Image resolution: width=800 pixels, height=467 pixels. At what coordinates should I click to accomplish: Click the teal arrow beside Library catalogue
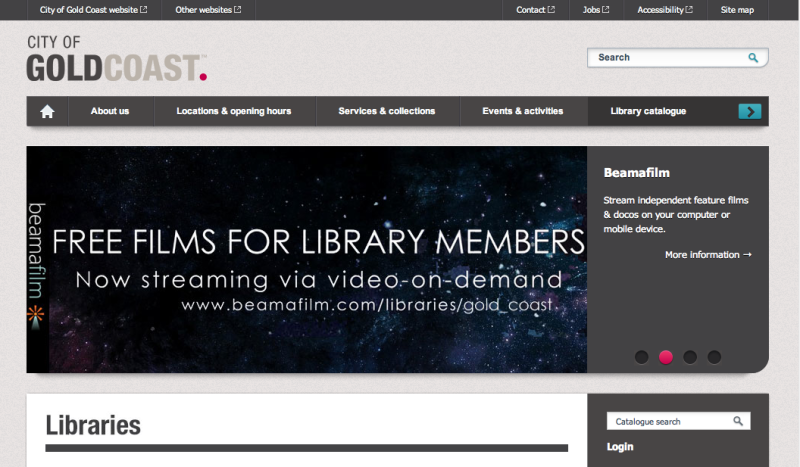pos(749,111)
